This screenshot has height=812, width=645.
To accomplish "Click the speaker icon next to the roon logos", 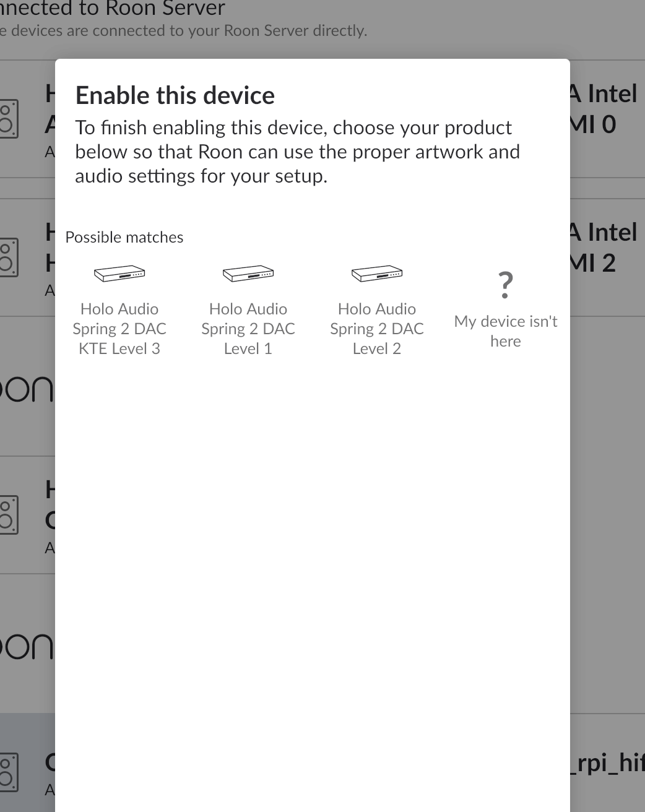I will (9, 515).
